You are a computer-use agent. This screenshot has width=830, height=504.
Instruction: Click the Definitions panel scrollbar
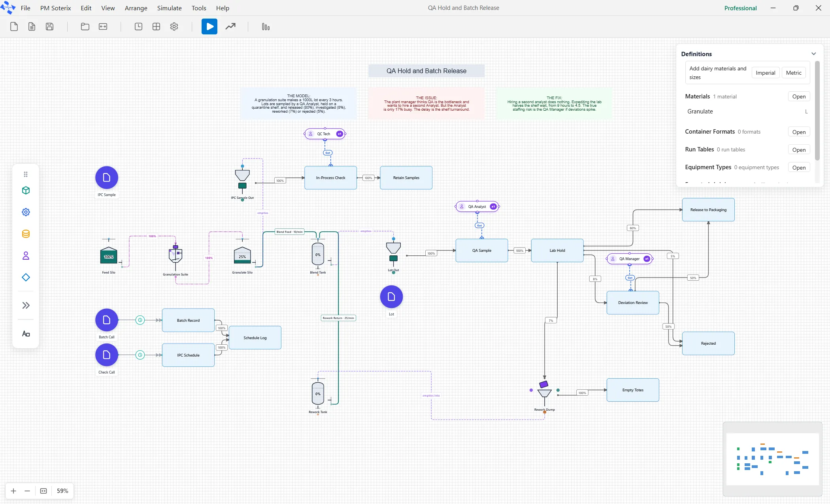point(817,111)
